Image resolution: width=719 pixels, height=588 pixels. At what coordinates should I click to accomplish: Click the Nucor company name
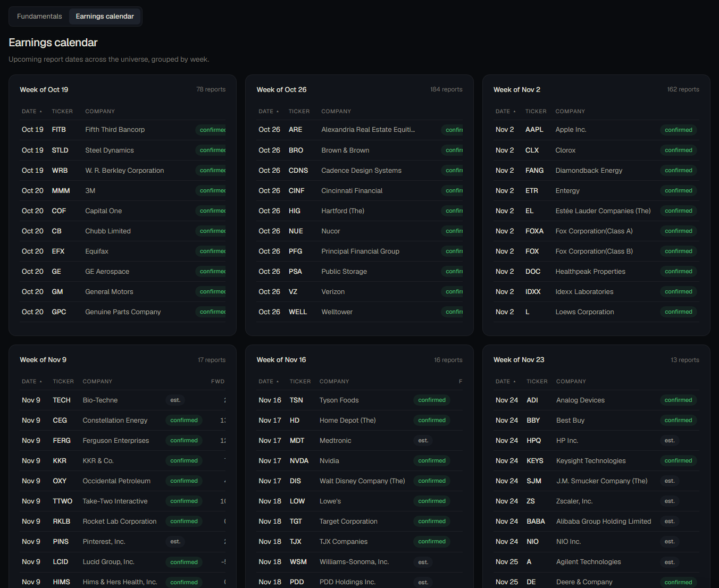(x=331, y=231)
